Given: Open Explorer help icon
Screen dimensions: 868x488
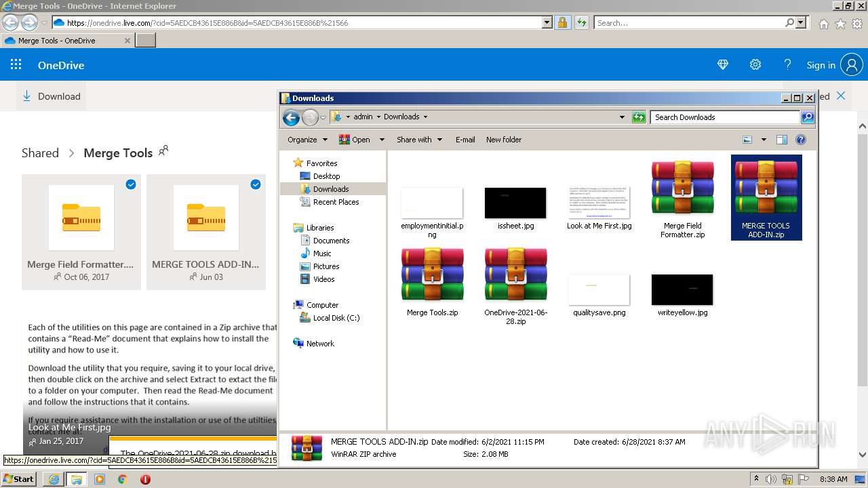Looking at the screenshot, I should [801, 140].
